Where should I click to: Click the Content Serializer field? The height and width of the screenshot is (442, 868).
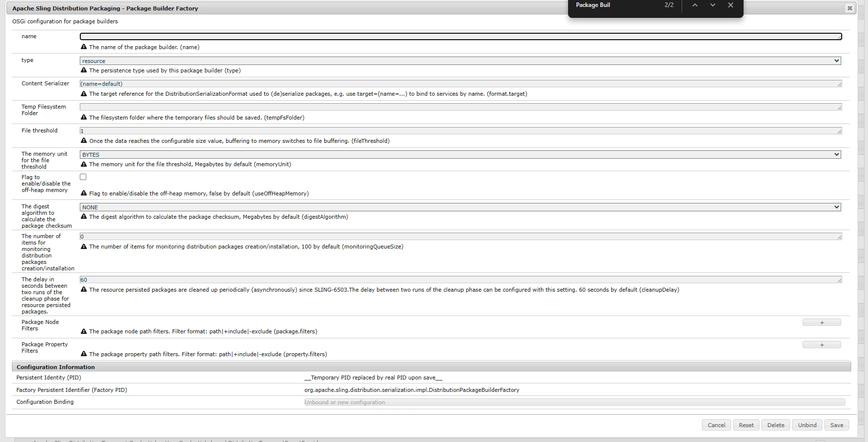461,84
